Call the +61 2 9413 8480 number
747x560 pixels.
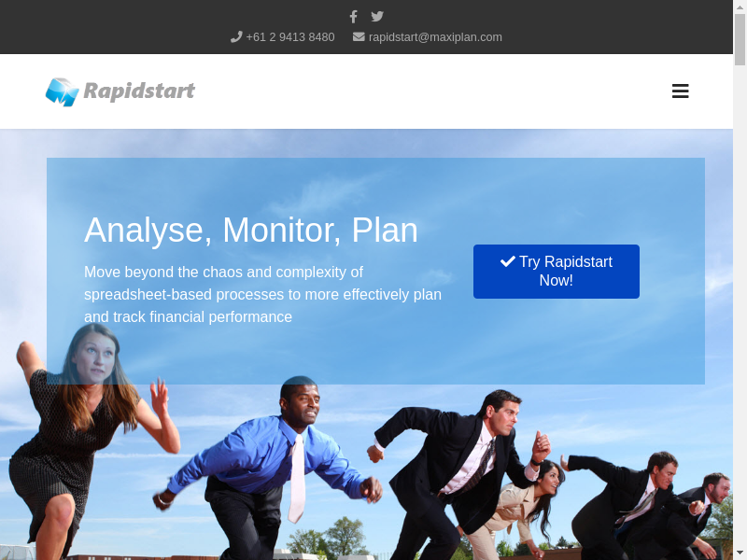coord(289,37)
